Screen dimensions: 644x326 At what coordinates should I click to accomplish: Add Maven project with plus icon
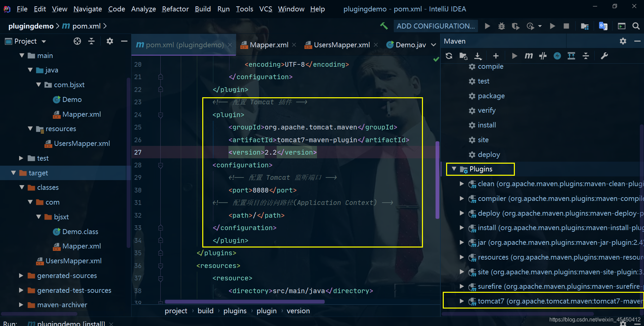coord(496,56)
